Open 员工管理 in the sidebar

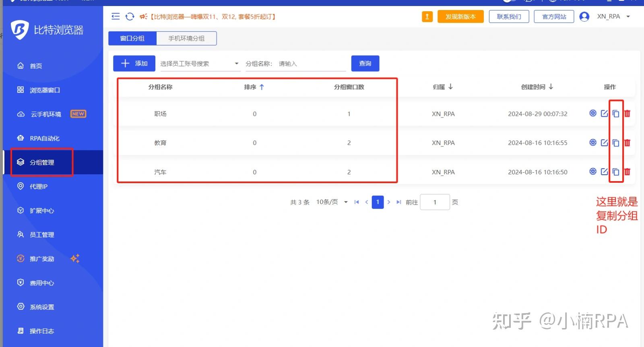point(35,235)
